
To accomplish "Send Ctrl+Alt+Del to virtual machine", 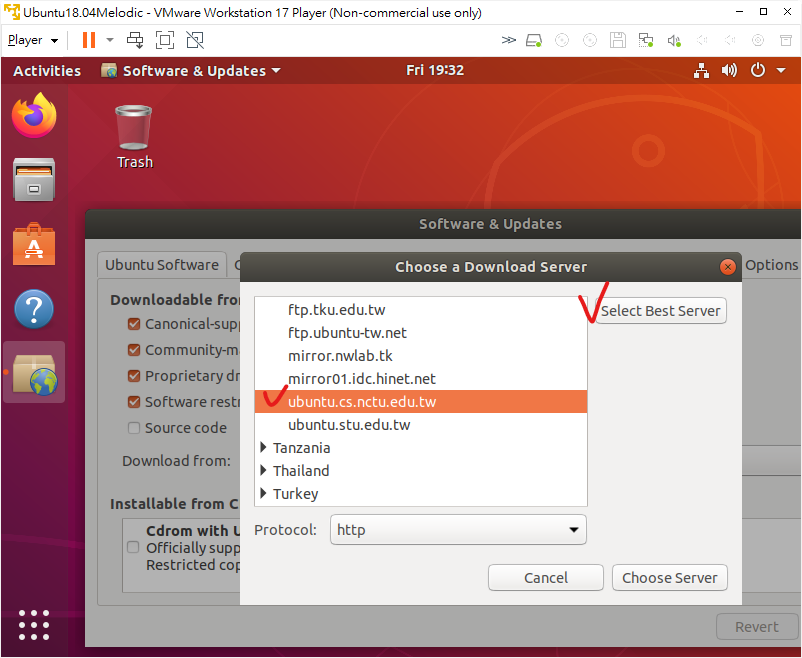I will (136, 40).
